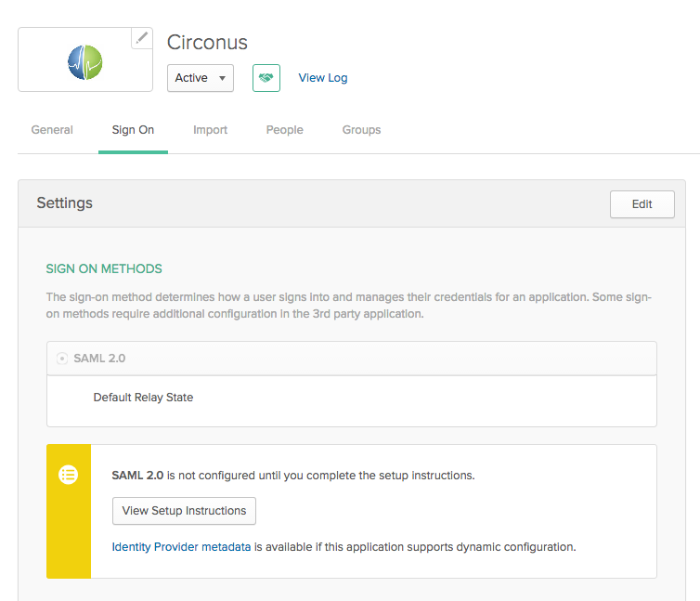The image size is (700, 601).
Task: Open the People tab
Action: pyautogui.click(x=284, y=130)
